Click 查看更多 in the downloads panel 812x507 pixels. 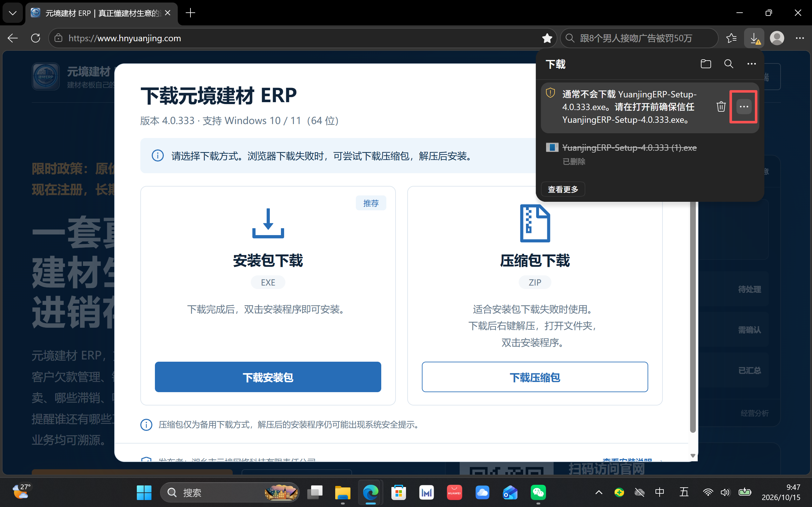tap(563, 189)
